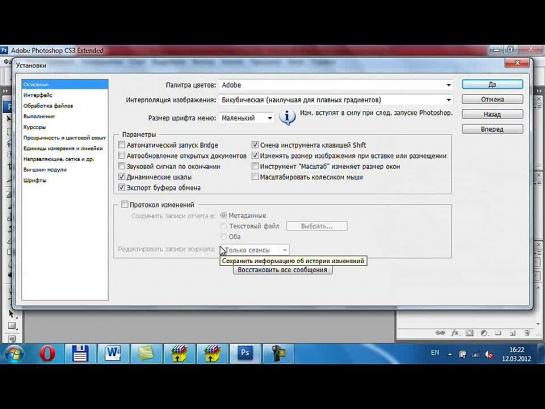Uncheck Экспорт буфера обмена checkbox
545x409 pixels.
pos(121,188)
